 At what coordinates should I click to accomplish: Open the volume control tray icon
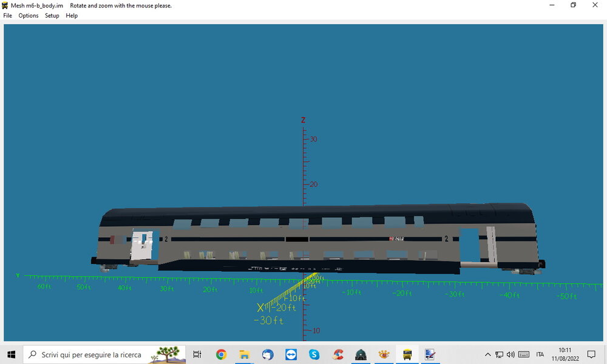tap(511, 354)
